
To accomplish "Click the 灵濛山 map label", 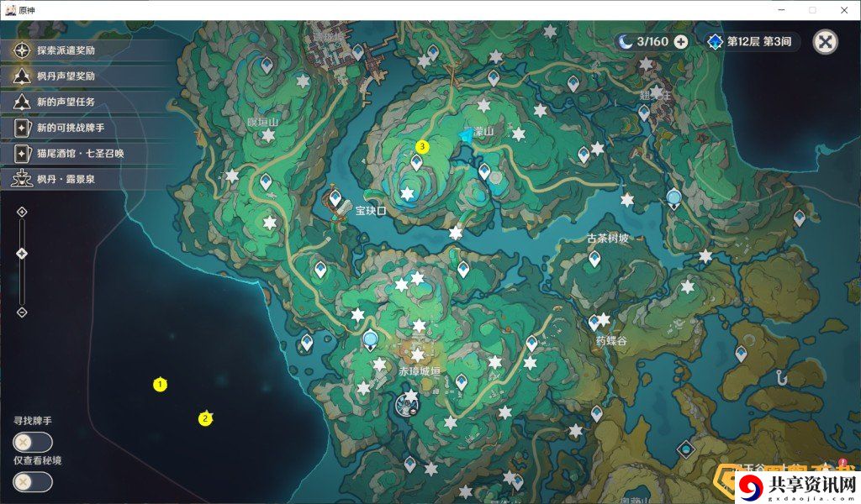I will click(x=478, y=131).
